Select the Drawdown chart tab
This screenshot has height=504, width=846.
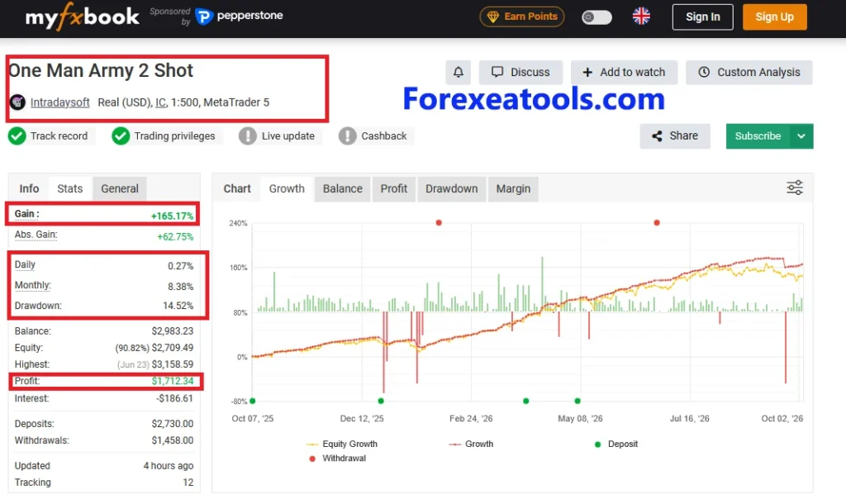click(x=452, y=189)
